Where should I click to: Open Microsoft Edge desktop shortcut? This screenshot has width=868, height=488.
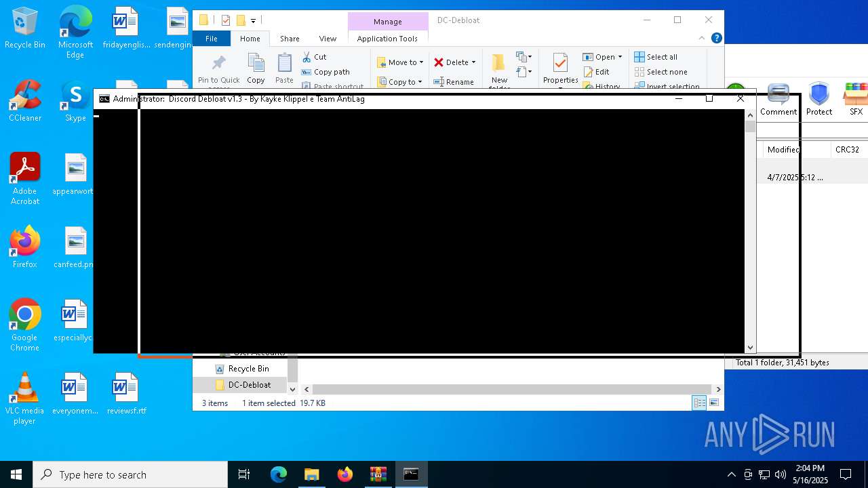click(x=75, y=33)
